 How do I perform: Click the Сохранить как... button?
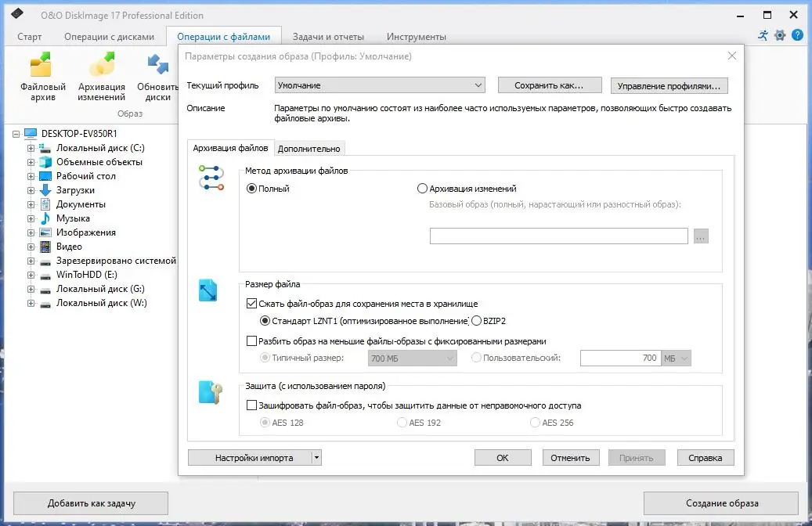coord(550,85)
